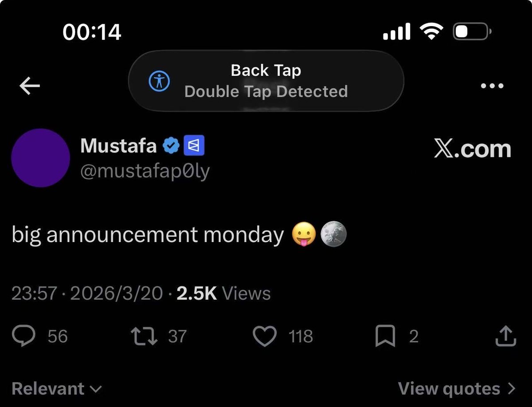Tap the Back Tap notification banner
The image size is (532, 407).
(x=266, y=81)
